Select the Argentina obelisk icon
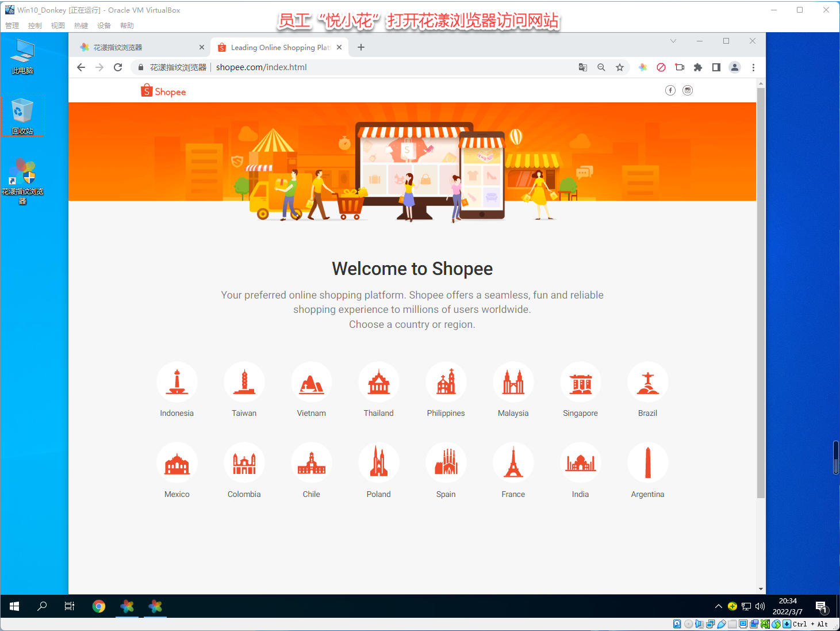The image size is (840, 631). click(x=648, y=462)
